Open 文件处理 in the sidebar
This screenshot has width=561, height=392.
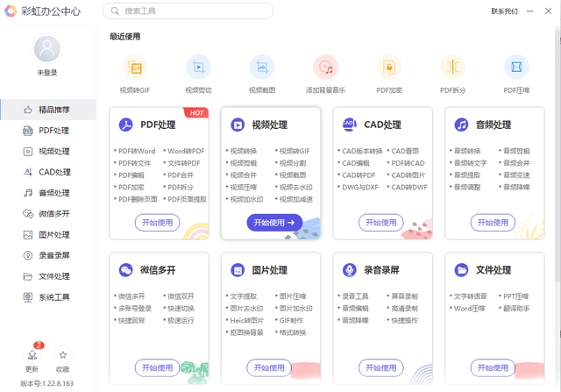pos(48,276)
